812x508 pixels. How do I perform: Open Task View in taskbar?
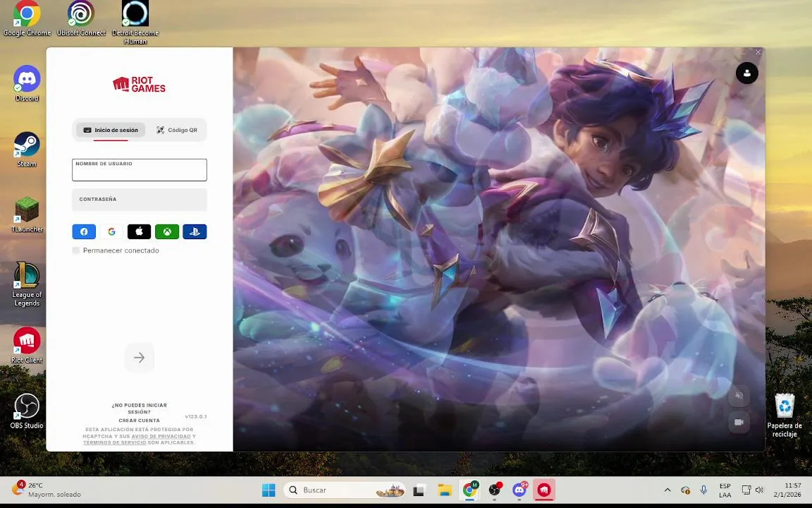419,490
